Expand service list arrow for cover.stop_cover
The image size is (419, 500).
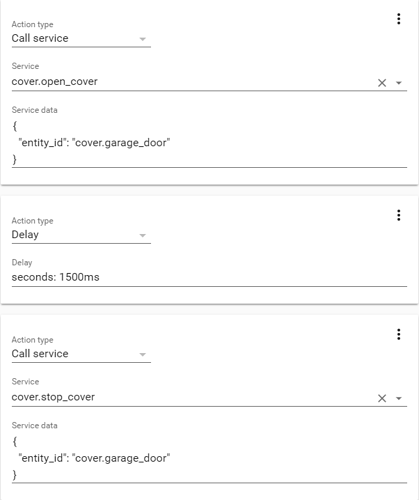(x=399, y=398)
